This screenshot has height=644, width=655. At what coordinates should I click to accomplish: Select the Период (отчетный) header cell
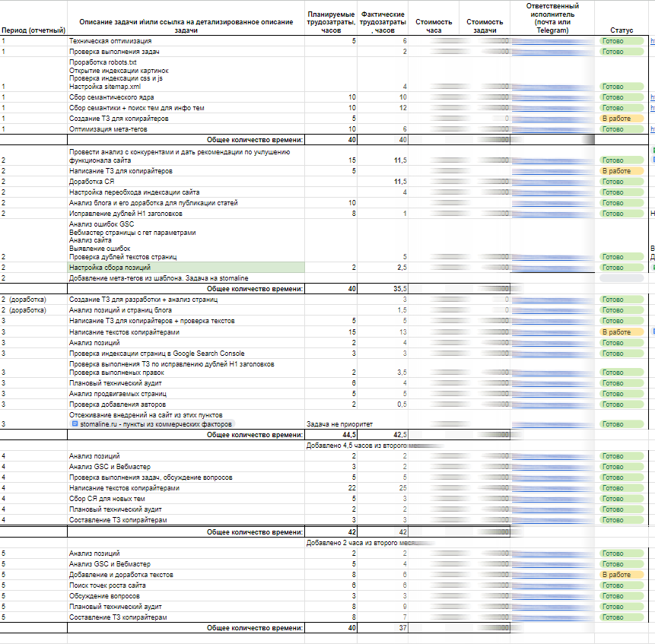[33, 18]
